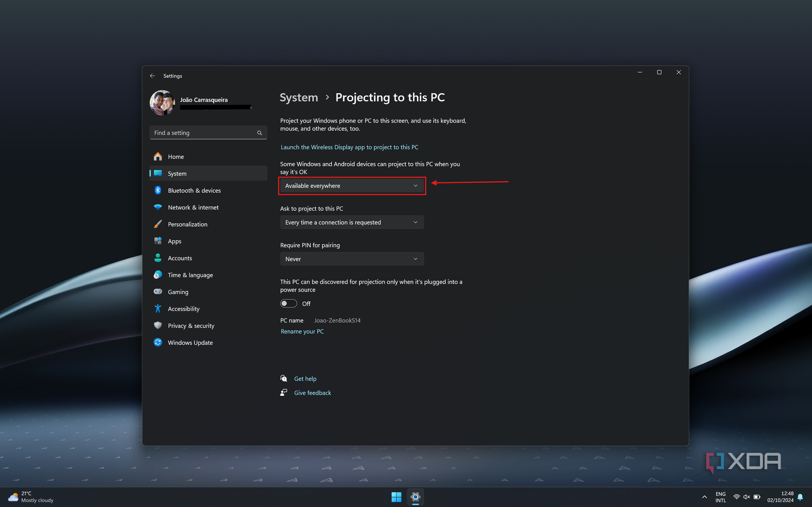Click the Apps icon in sidebar
Image resolution: width=812 pixels, height=507 pixels.
(x=157, y=241)
